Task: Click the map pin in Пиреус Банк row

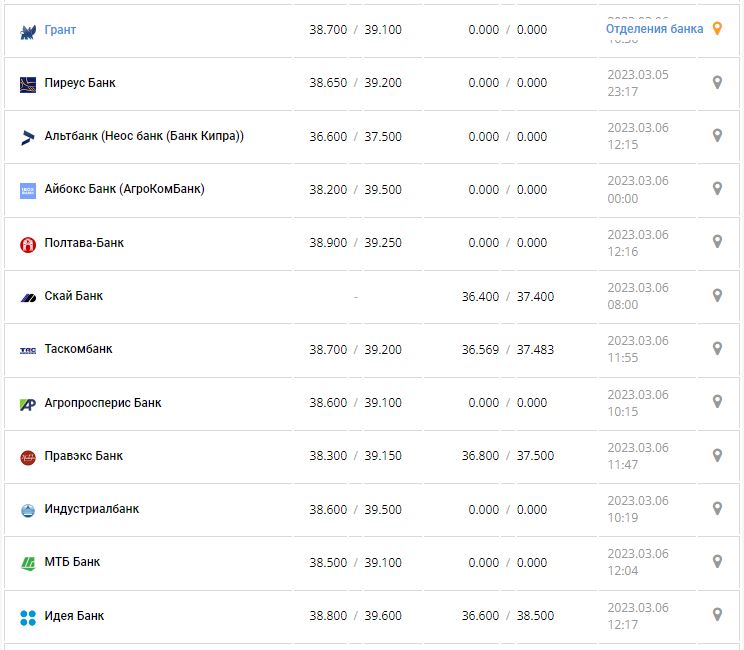Action: point(717,82)
